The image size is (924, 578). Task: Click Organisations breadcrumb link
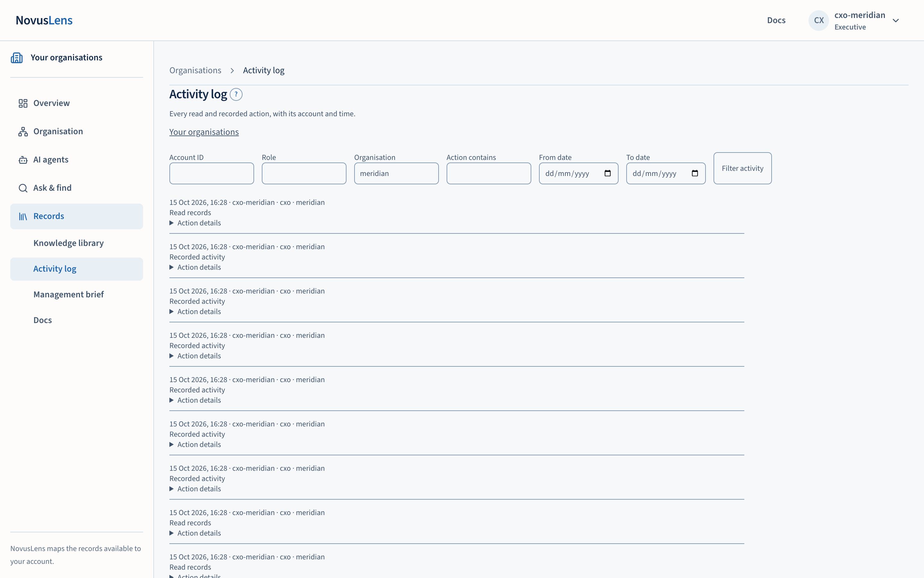click(x=195, y=70)
